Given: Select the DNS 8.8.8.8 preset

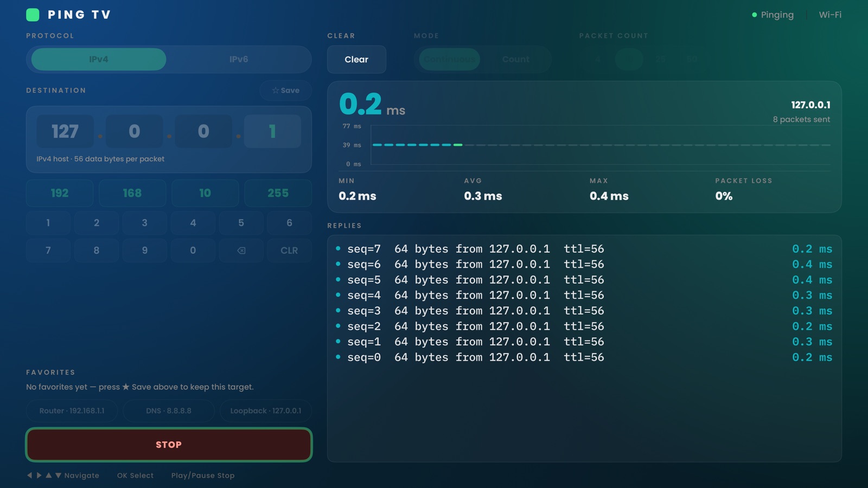Looking at the screenshot, I should tap(169, 411).
